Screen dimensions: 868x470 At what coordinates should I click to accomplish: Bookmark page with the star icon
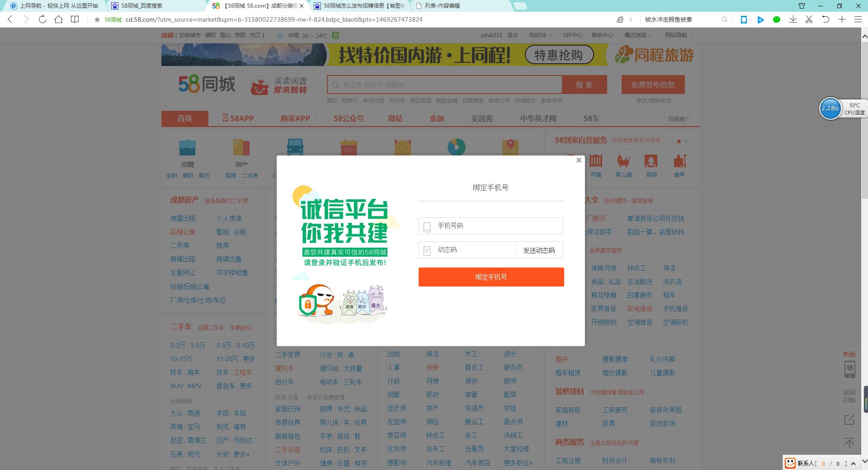[x=97, y=19]
